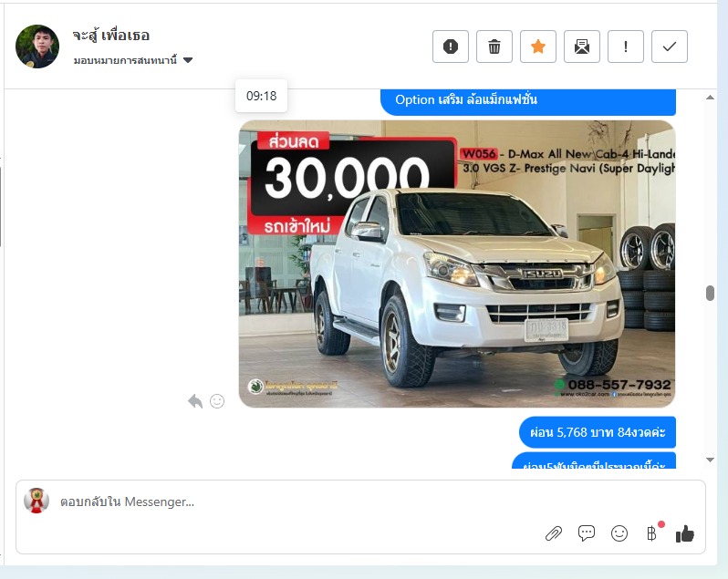Select message 'Option เสริม ล้อแม็กแฟชั่น'

click(x=528, y=100)
